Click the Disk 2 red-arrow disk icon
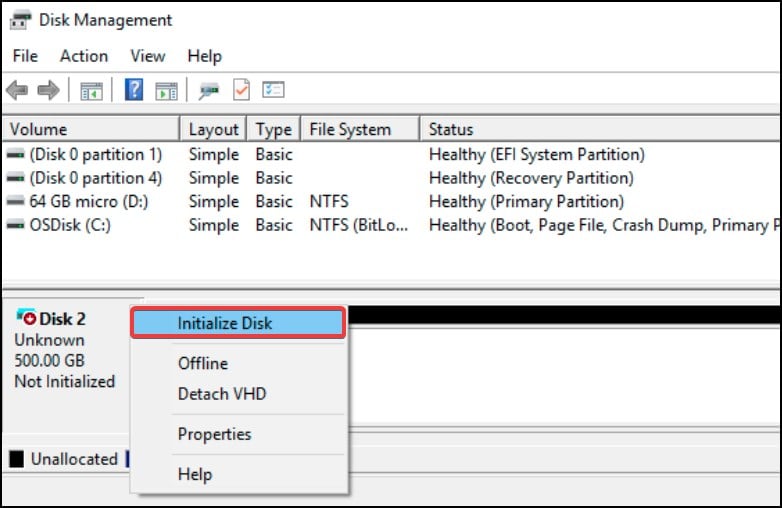This screenshot has width=782, height=508. pos(26,318)
